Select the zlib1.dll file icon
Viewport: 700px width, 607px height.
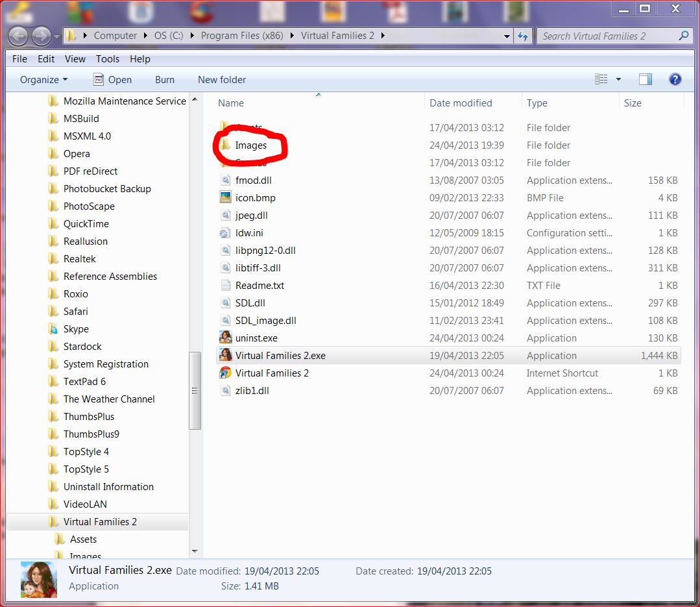click(226, 390)
